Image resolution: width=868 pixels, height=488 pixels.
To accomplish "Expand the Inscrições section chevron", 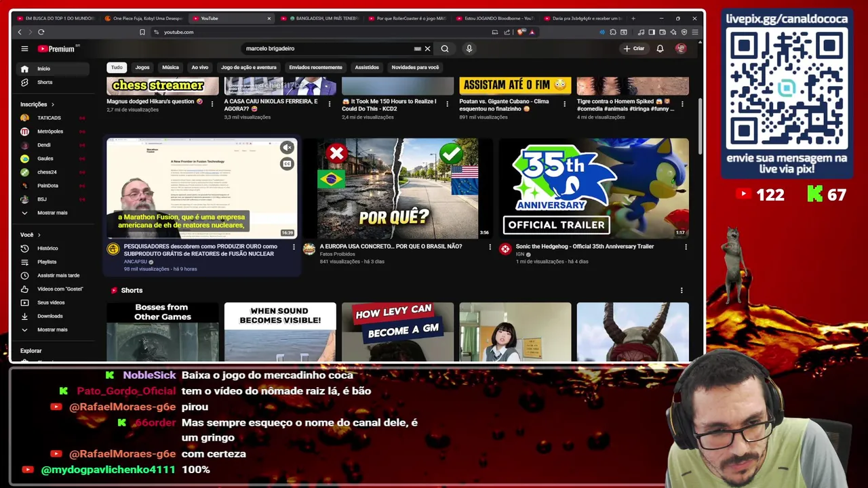I will [x=52, y=104].
